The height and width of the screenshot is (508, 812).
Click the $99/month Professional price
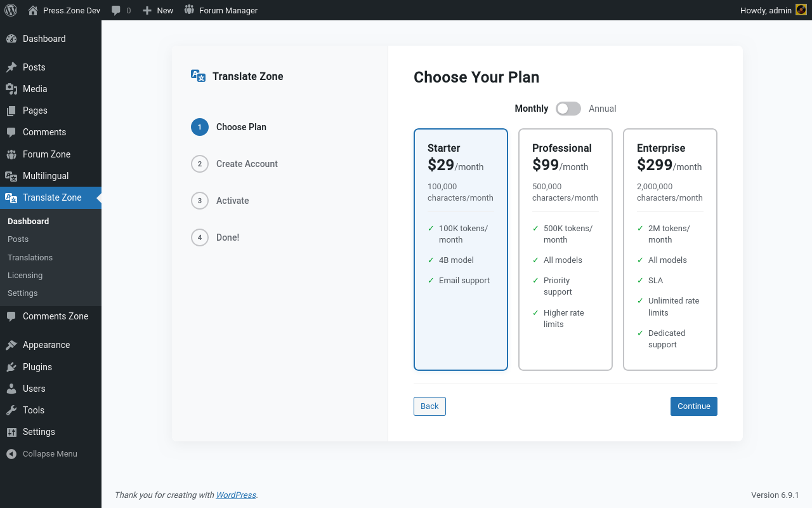pos(560,165)
